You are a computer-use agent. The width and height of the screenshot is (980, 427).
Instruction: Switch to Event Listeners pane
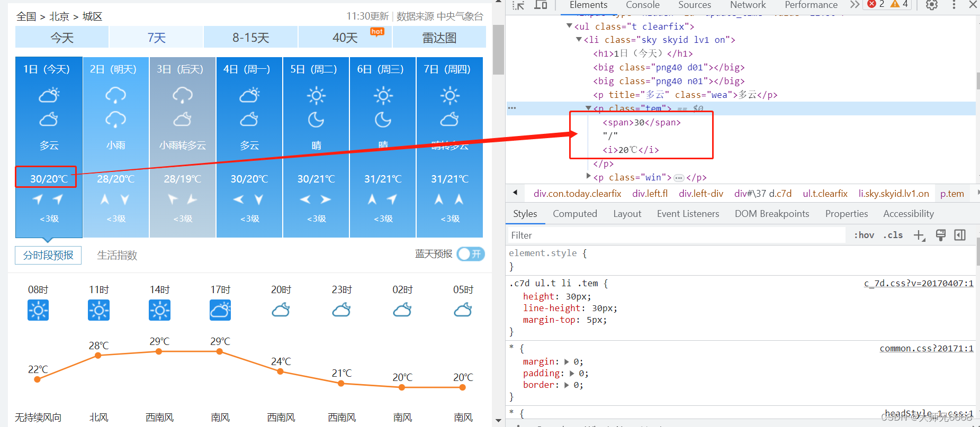[x=688, y=214]
